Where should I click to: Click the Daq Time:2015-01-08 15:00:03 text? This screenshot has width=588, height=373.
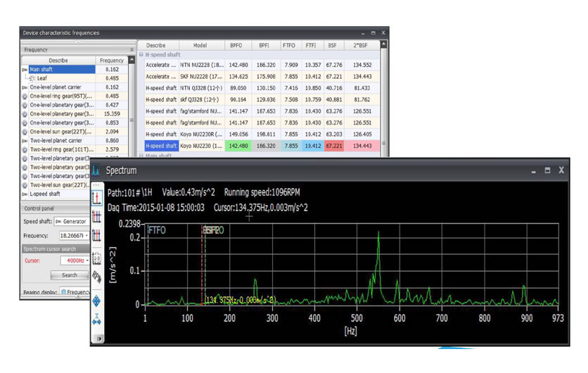[x=156, y=208]
